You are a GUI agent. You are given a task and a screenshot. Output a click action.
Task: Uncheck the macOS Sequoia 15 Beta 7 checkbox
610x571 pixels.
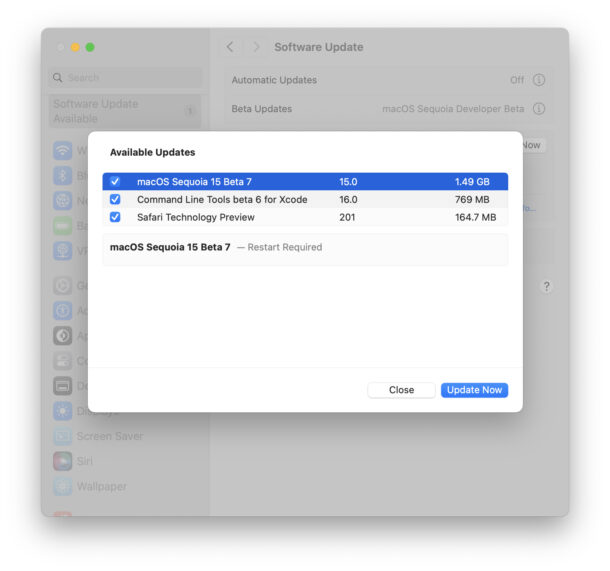click(115, 182)
